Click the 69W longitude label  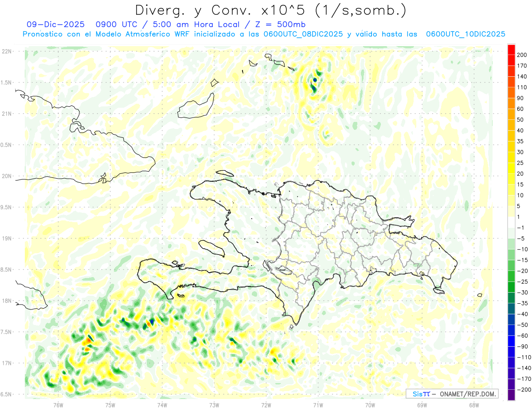(422, 405)
